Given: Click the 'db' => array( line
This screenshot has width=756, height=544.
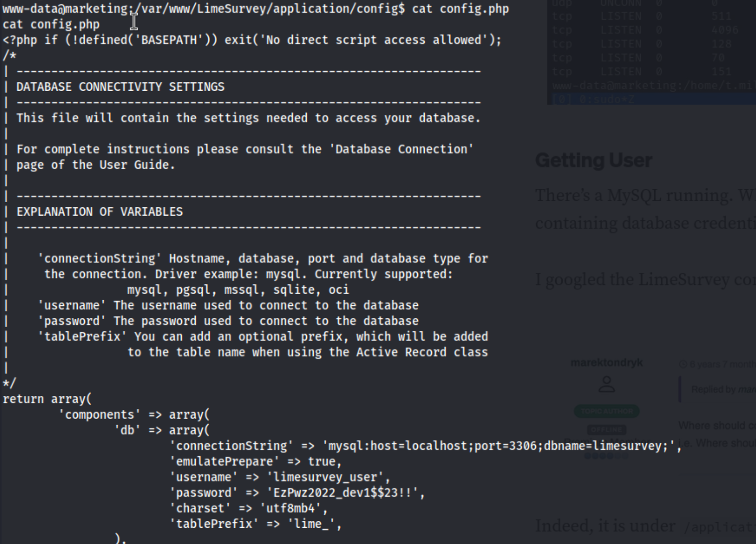Looking at the screenshot, I should tap(162, 431).
